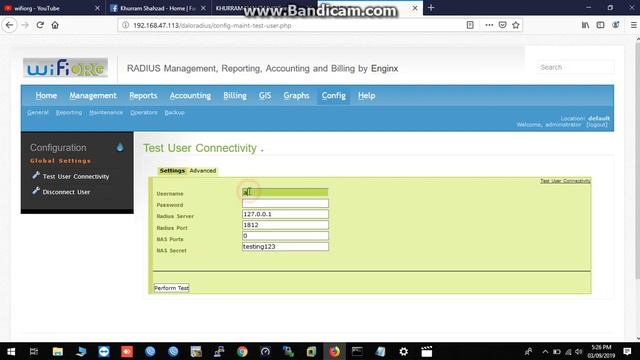Click the Radius Server field with 127.0.0.1
Viewport: 640px width, 360px height.
[285, 214]
